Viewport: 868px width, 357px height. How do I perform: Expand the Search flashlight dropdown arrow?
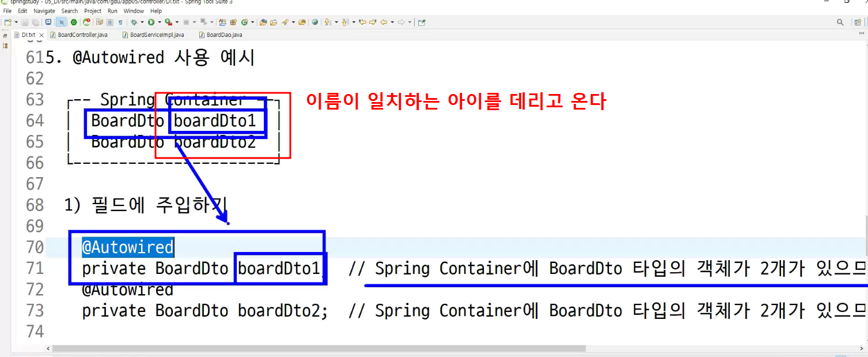[x=293, y=22]
